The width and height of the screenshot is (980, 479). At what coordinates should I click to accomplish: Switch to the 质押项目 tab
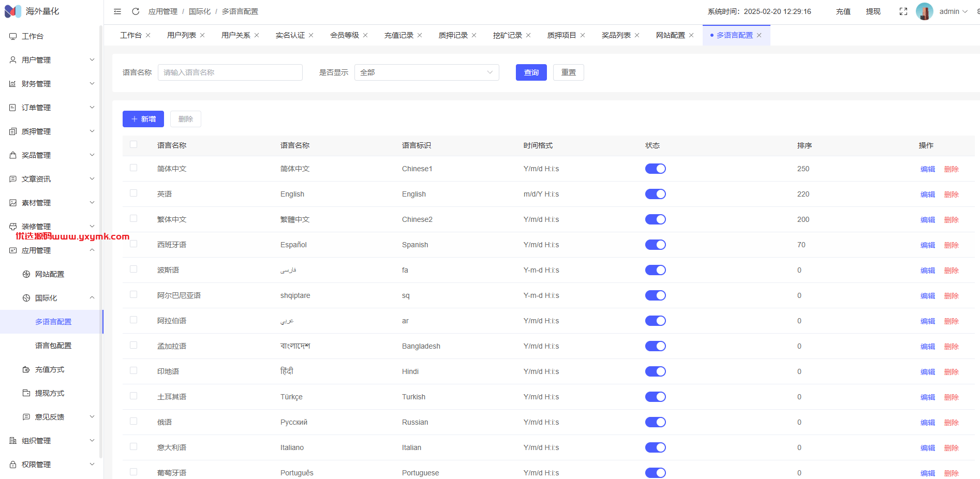562,35
